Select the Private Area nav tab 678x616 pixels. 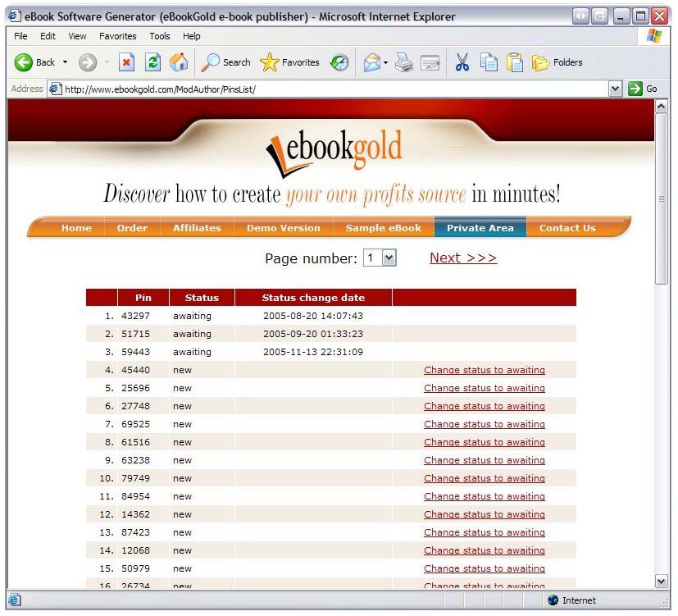pos(480,228)
